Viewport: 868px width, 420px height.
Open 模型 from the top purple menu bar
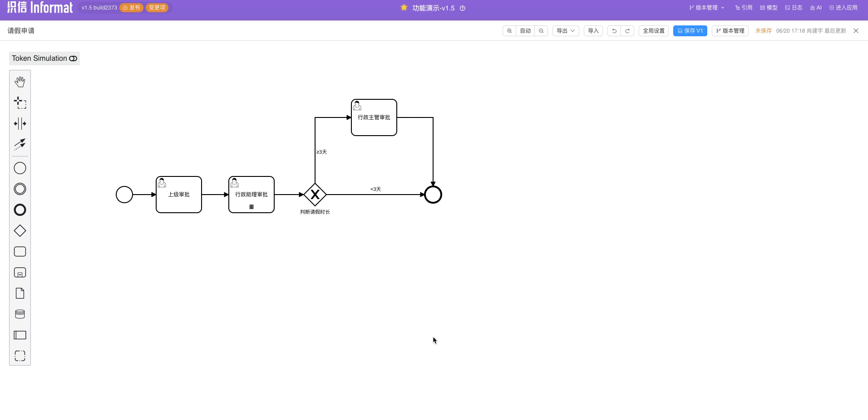[768, 8]
